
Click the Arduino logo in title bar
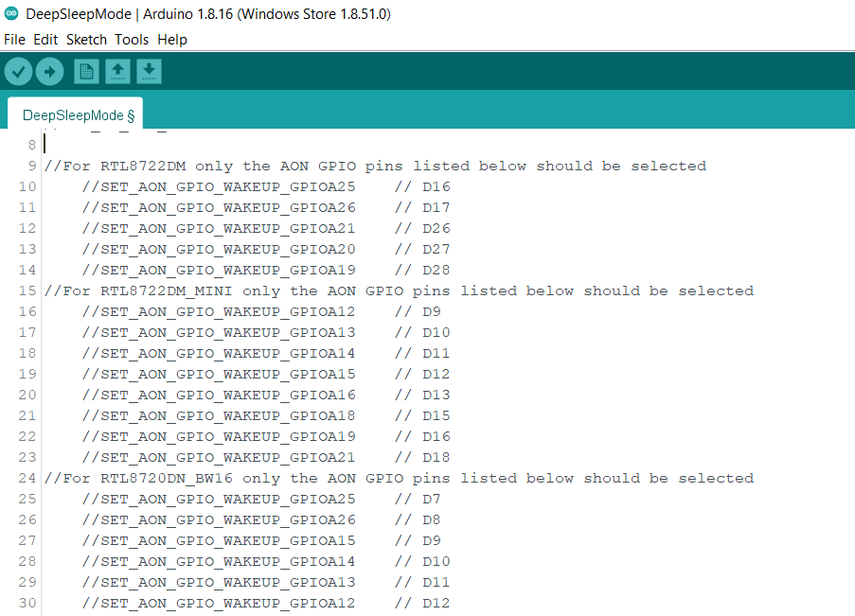pos(11,13)
